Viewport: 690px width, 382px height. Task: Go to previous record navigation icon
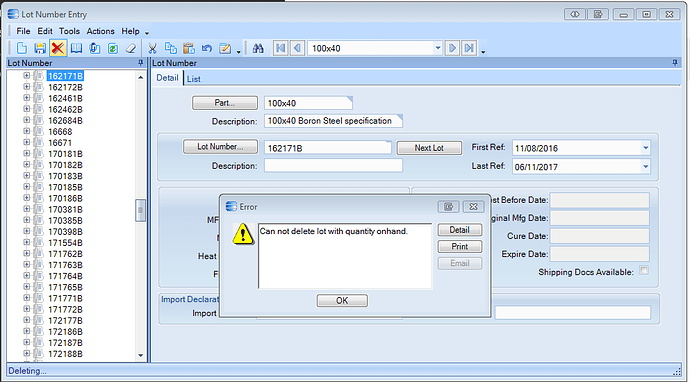(297, 48)
